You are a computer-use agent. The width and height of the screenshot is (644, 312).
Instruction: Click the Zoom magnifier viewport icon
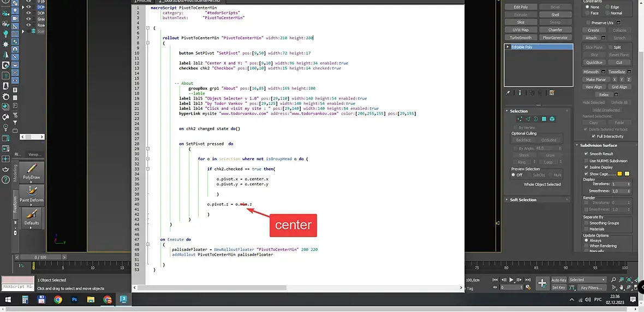click(x=613, y=280)
